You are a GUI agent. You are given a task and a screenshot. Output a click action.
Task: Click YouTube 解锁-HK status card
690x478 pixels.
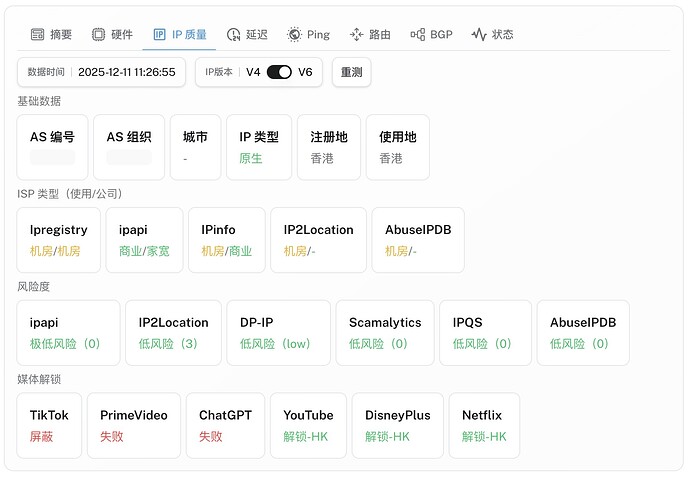coord(308,426)
